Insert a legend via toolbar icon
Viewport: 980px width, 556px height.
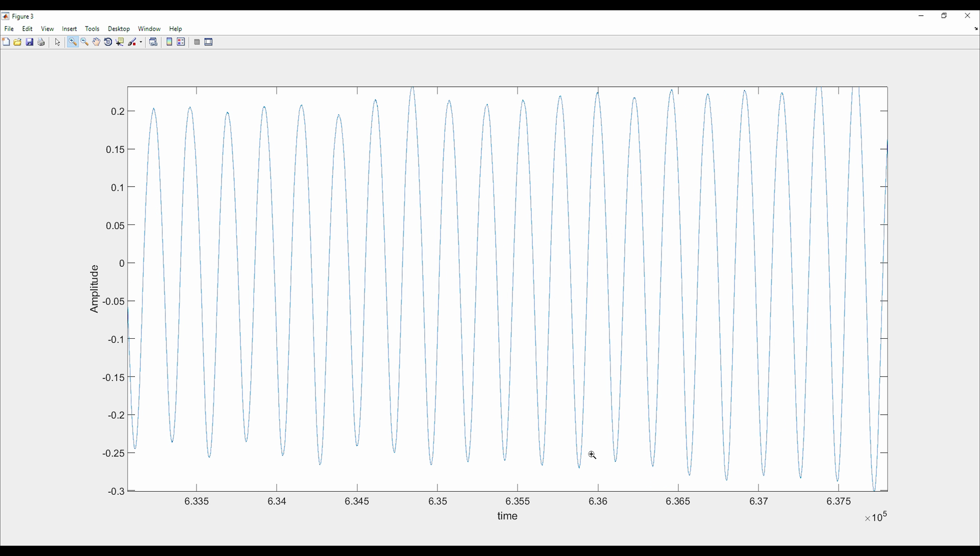(181, 42)
